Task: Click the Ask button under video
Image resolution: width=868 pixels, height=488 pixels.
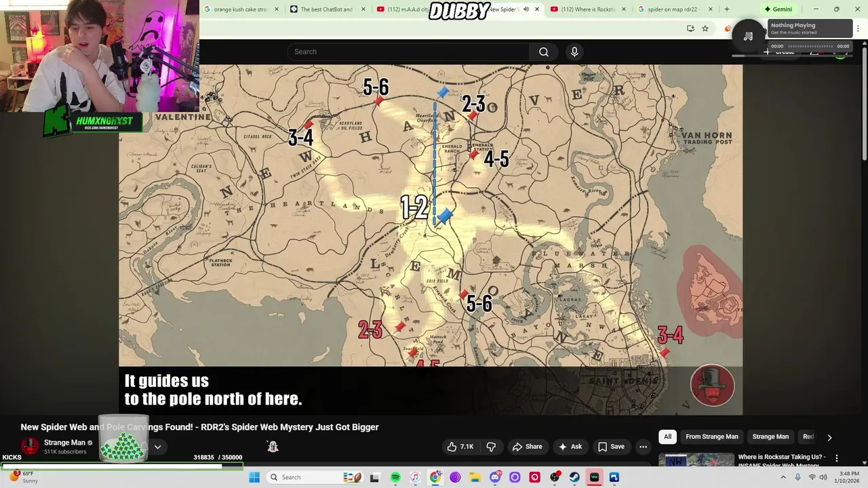Action: click(x=570, y=447)
